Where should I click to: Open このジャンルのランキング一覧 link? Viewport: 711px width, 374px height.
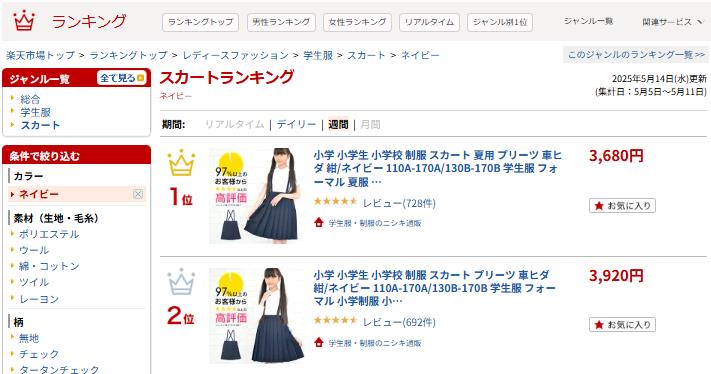(636, 54)
